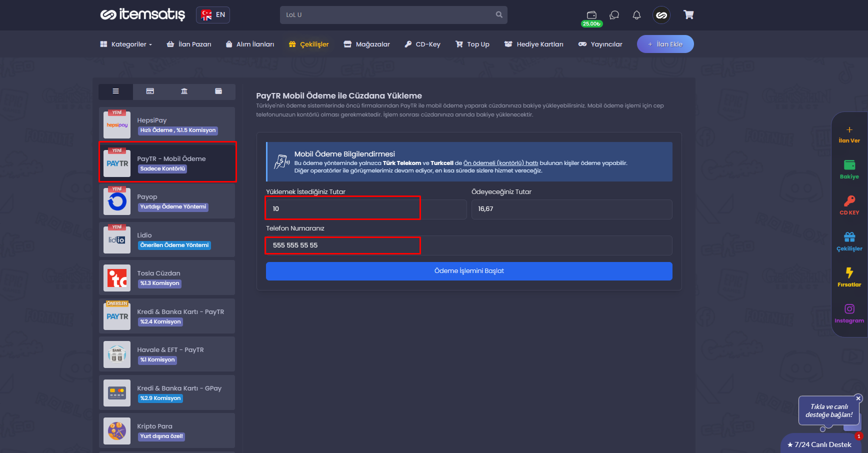Open the messages chat icon
The width and height of the screenshot is (868, 453).
[614, 15]
